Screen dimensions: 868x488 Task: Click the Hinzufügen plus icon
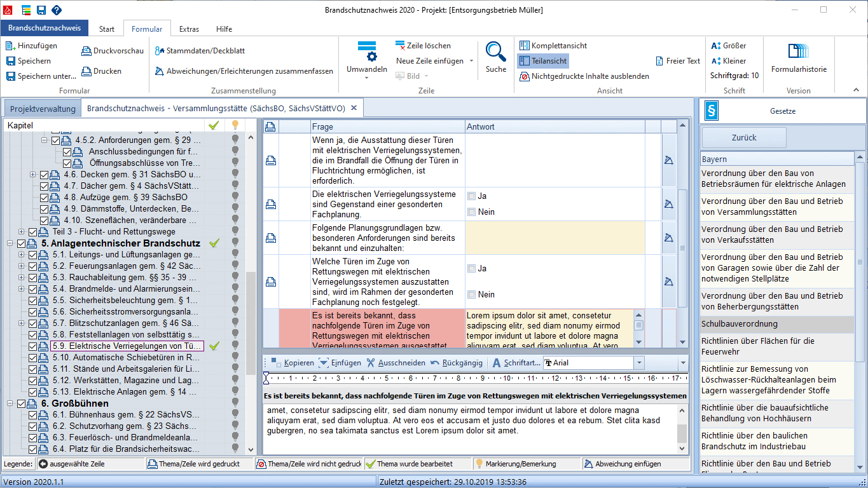[11, 46]
